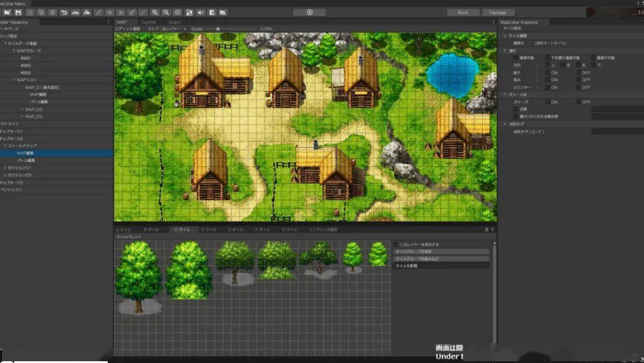Toggle the show this layer checkbox
This screenshot has height=363, width=644.
[397, 244]
